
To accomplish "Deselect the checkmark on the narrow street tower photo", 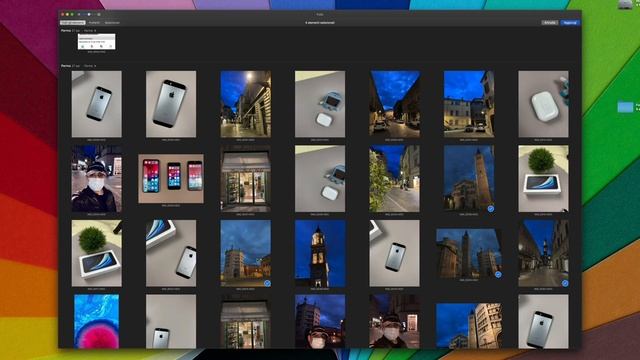I will coord(565,283).
